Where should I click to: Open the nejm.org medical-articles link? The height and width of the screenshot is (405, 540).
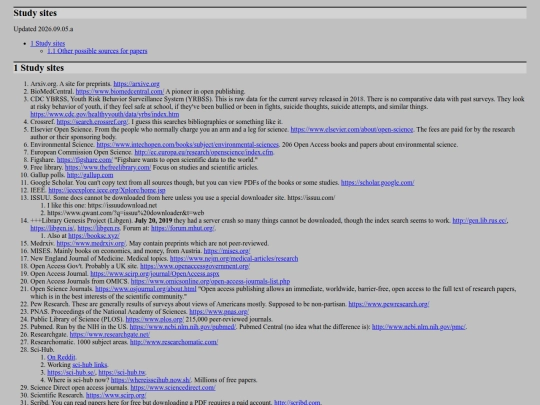point(234,258)
